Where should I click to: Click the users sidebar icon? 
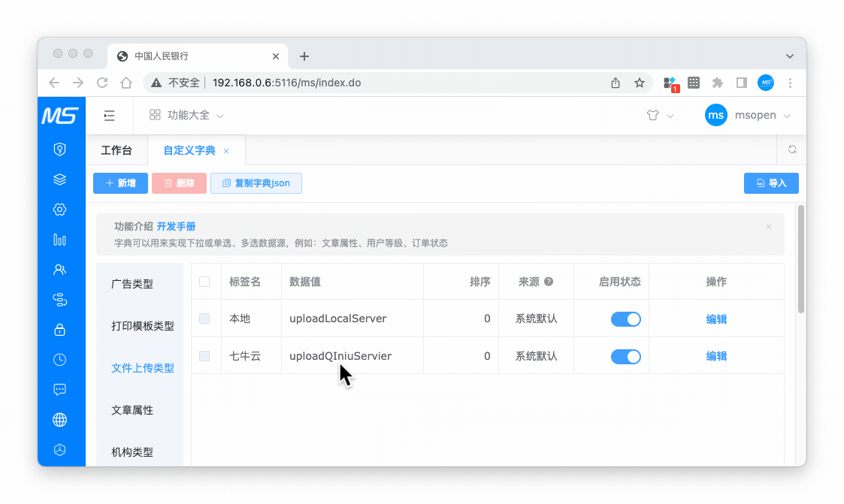60,270
